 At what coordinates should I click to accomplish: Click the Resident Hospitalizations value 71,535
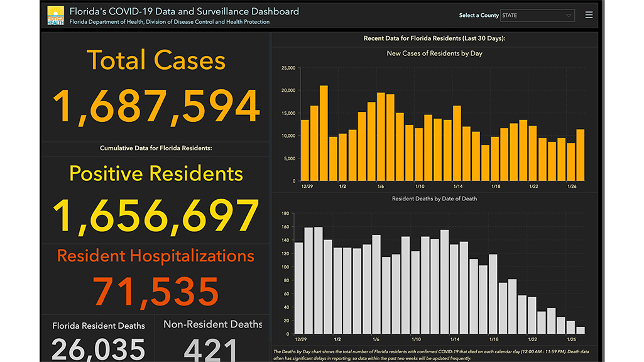[156, 290]
